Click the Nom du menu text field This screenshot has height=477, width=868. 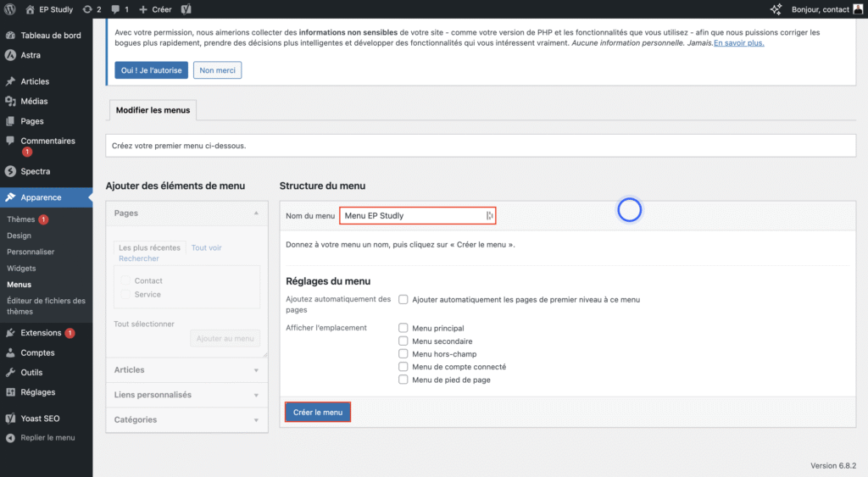[413, 216]
